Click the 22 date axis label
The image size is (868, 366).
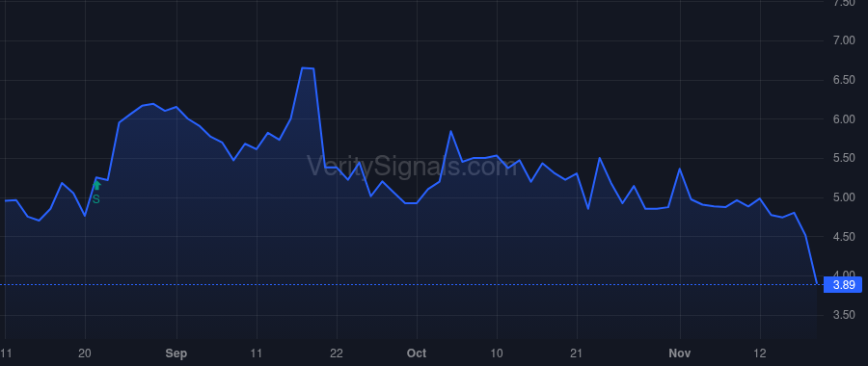click(336, 353)
